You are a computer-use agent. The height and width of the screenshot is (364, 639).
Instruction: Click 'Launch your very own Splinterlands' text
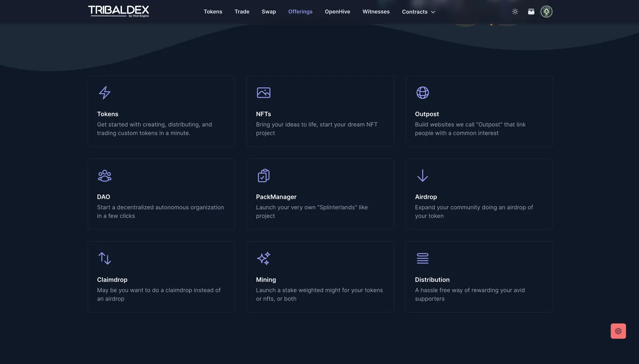pos(312,211)
